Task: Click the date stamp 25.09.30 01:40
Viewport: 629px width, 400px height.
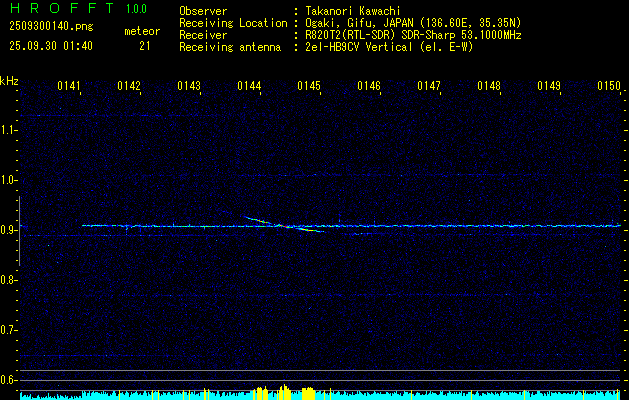Action: tap(51, 46)
